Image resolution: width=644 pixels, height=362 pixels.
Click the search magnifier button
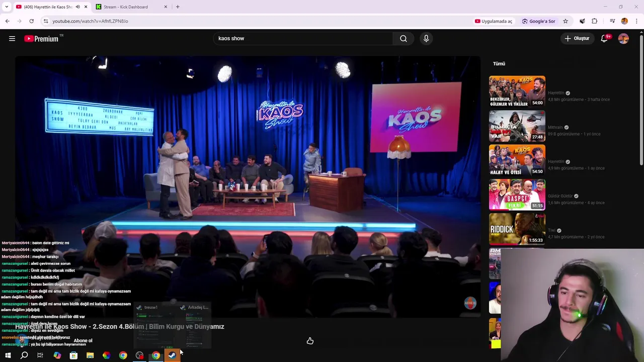point(404,39)
